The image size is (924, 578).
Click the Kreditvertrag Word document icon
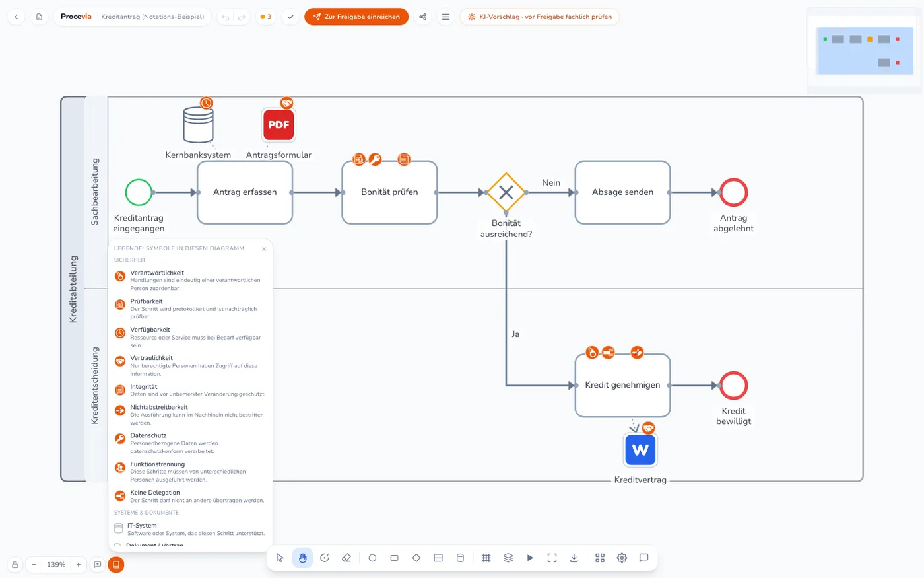point(640,450)
